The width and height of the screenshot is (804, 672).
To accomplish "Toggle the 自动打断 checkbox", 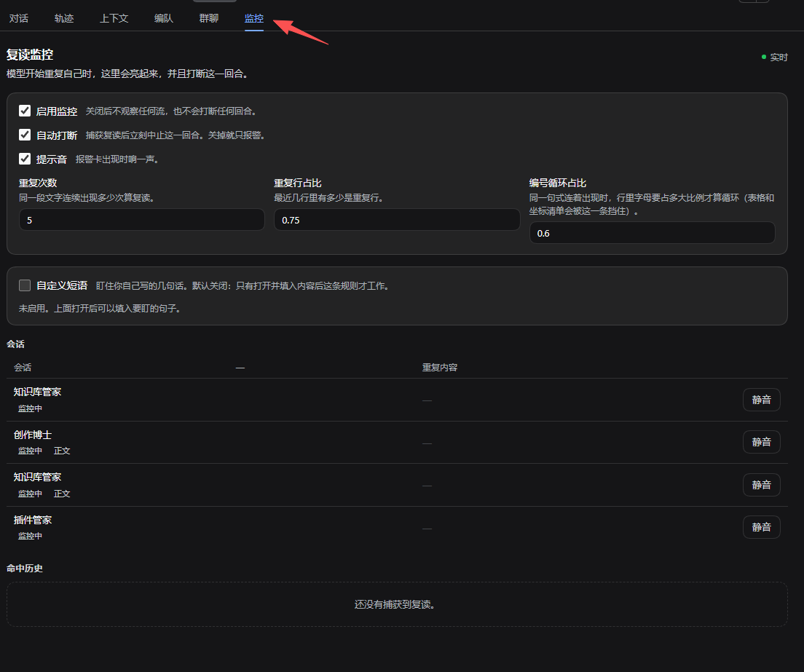I will tap(25, 135).
